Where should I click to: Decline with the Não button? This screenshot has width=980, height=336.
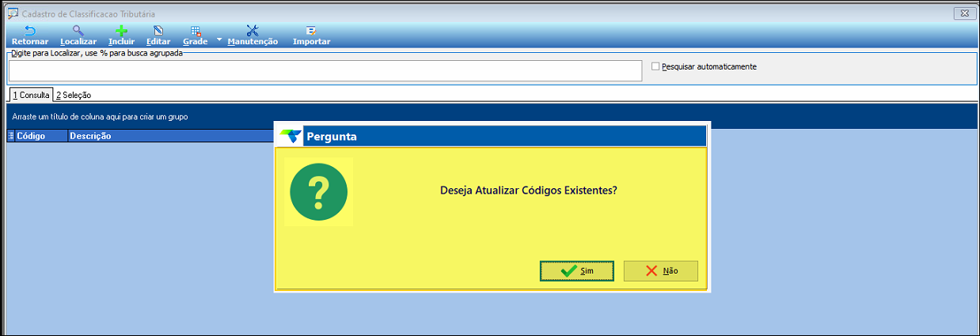coord(661,270)
